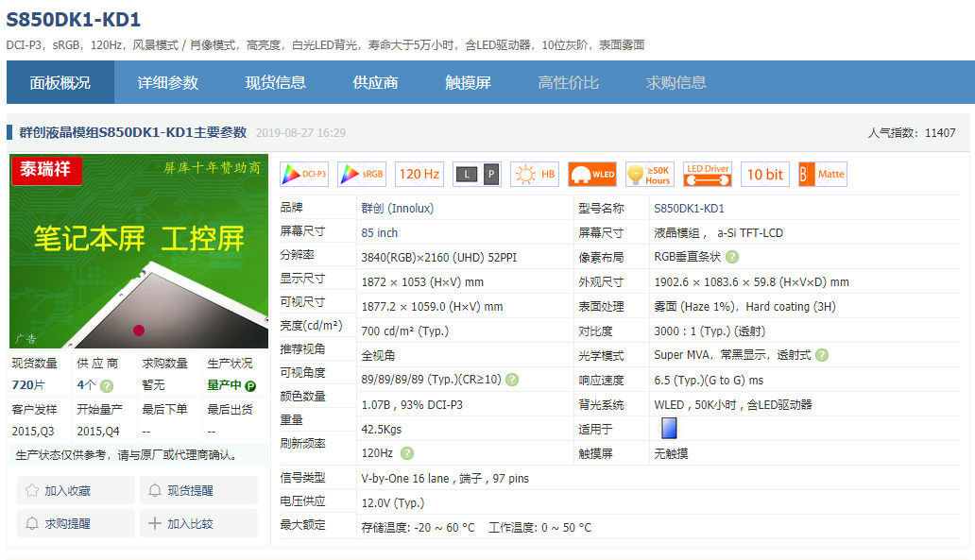Viewport: 975px width, 560px height.
Task: Select the 10 bit color depth icon
Action: (x=764, y=174)
